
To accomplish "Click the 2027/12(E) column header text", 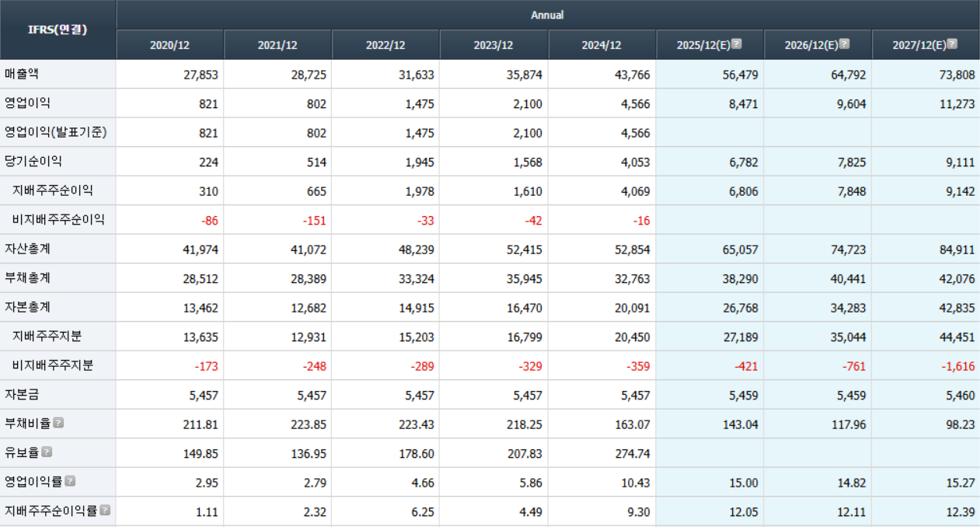I will pyautogui.click(x=919, y=45).
